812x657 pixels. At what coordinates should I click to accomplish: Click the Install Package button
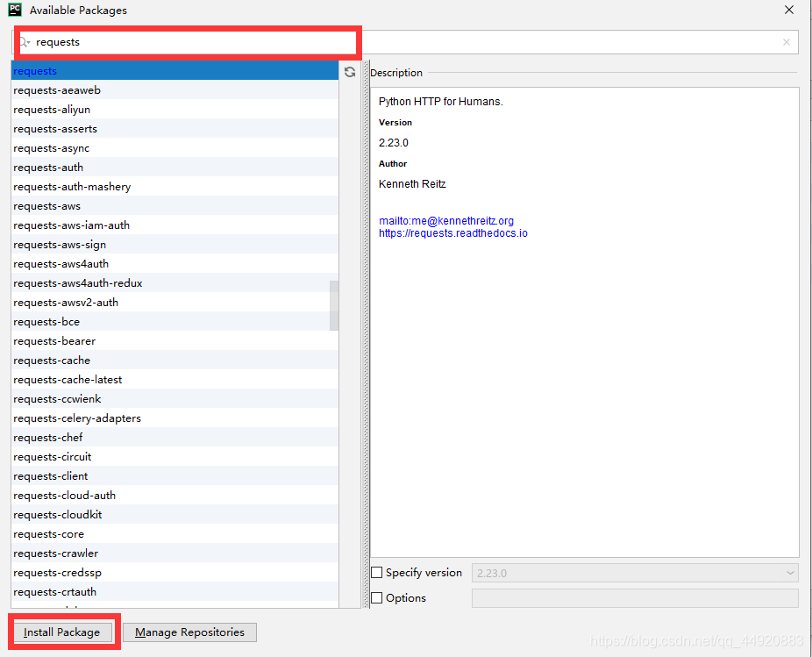coord(62,632)
